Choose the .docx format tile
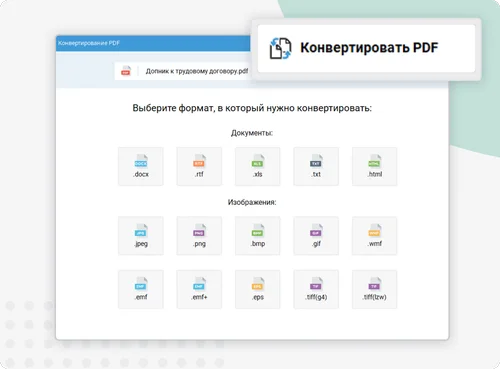Screen dimensions: 500x369 coord(141,166)
